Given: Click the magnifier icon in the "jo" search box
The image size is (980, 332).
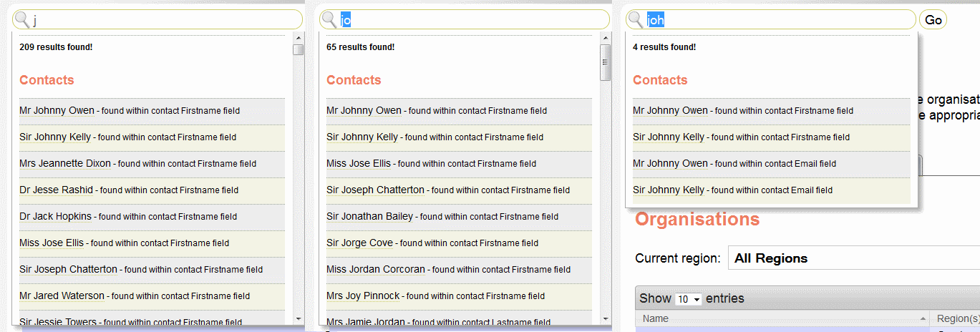Looking at the screenshot, I should 329,20.
